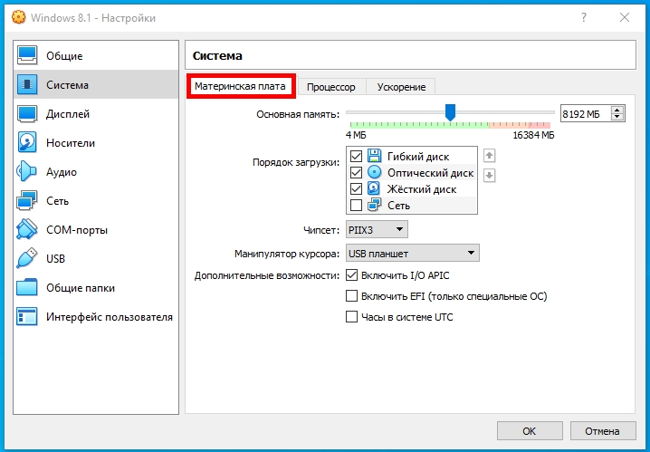
Task: Toggle Включить I/O APIC checkbox
Action: [x=352, y=275]
